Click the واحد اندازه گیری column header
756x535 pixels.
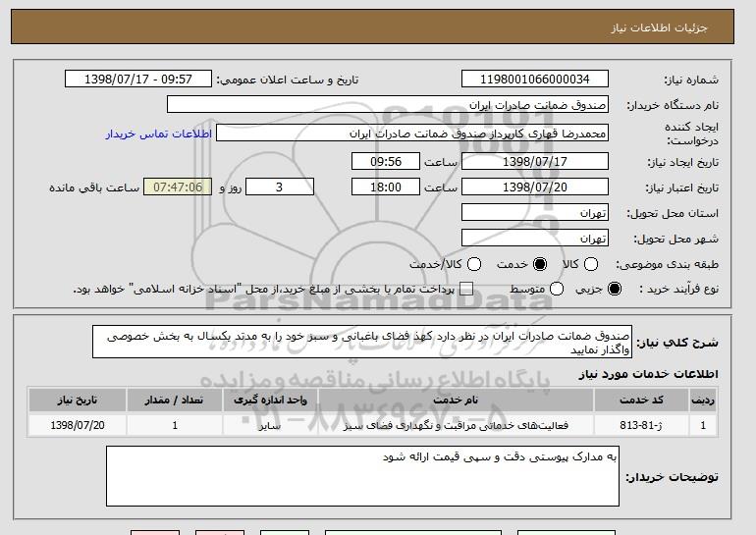270,401
